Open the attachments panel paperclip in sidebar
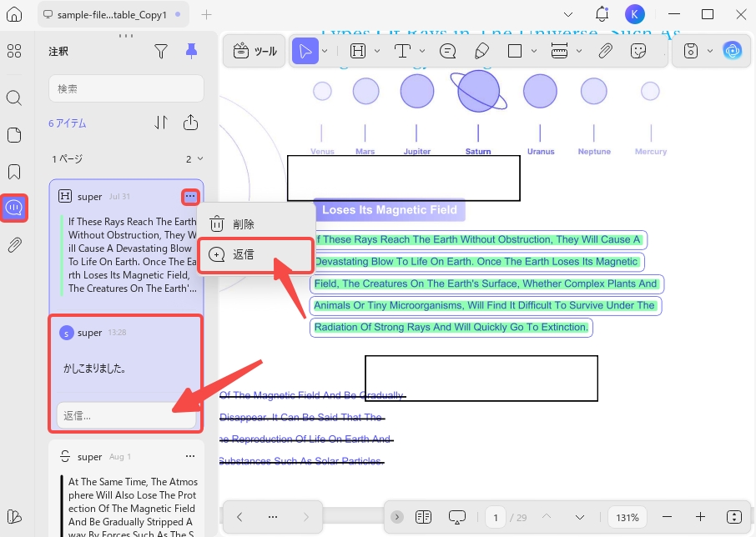This screenshot has width=756, height=537. coord(14,244)
